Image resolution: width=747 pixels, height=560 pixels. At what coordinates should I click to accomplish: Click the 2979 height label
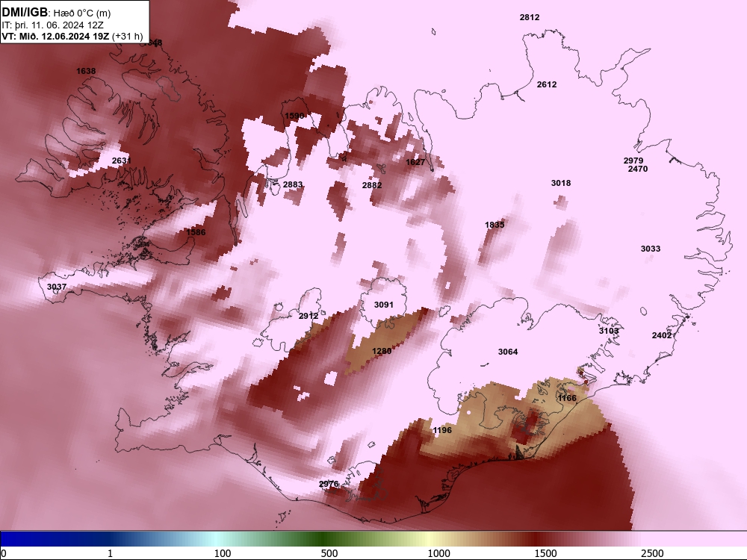coord(633,161)
